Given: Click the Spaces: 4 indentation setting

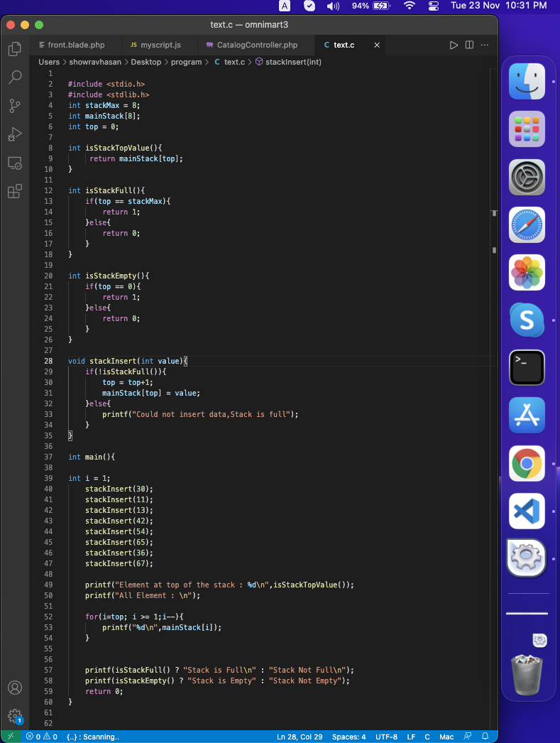Looking at the screenshot, I should coord(348,737).
